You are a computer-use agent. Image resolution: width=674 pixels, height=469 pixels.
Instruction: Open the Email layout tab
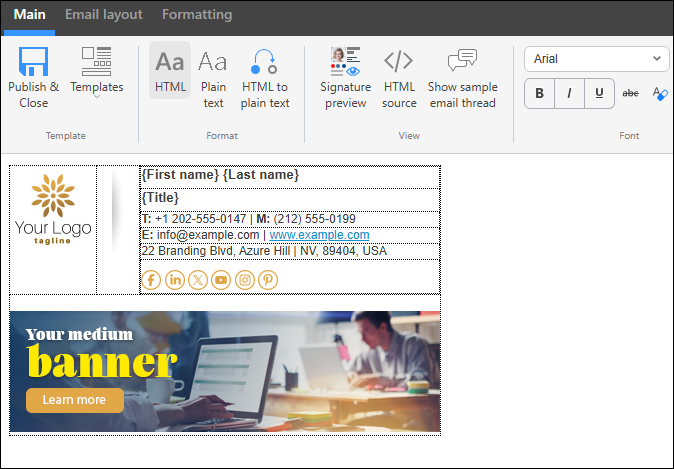pyautogui.click(x=104, y=15)
